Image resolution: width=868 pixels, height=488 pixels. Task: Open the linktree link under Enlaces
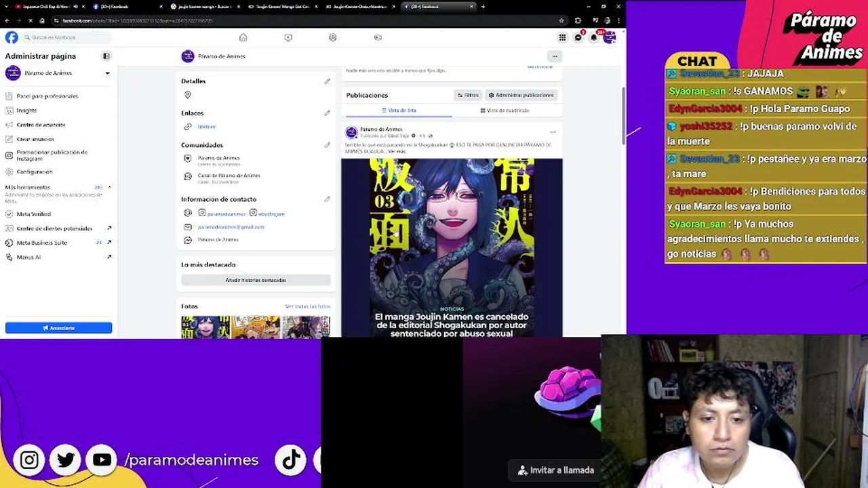[206, 127]
